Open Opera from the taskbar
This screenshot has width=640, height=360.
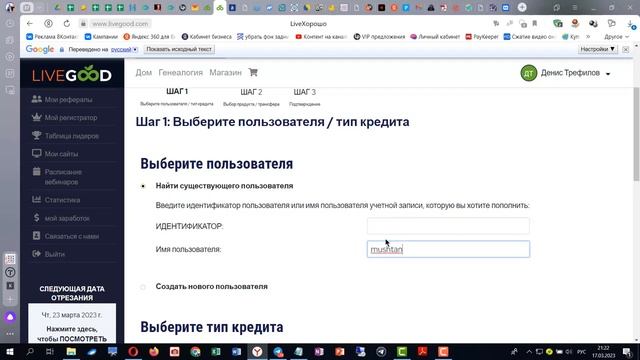pos(133,351)
